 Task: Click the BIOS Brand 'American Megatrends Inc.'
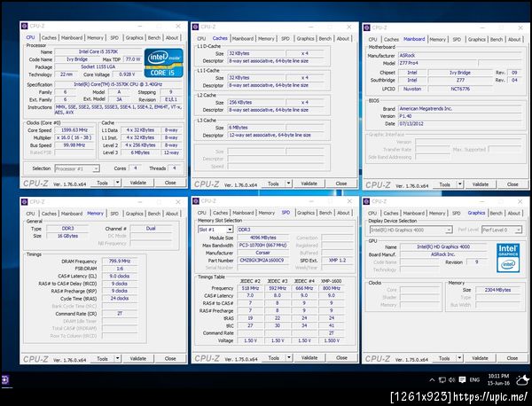459,108
